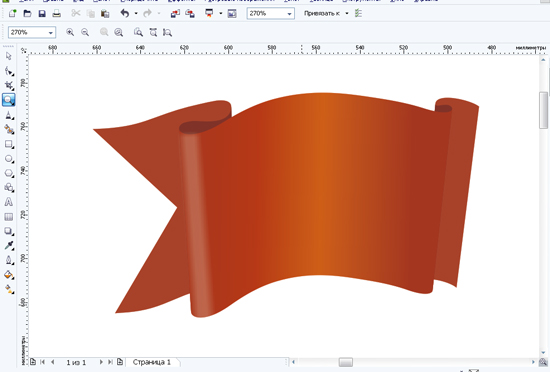This screenshot has width=550, height=372.
Task: Show the Welcome screen icon
Action: pos(232,14)
